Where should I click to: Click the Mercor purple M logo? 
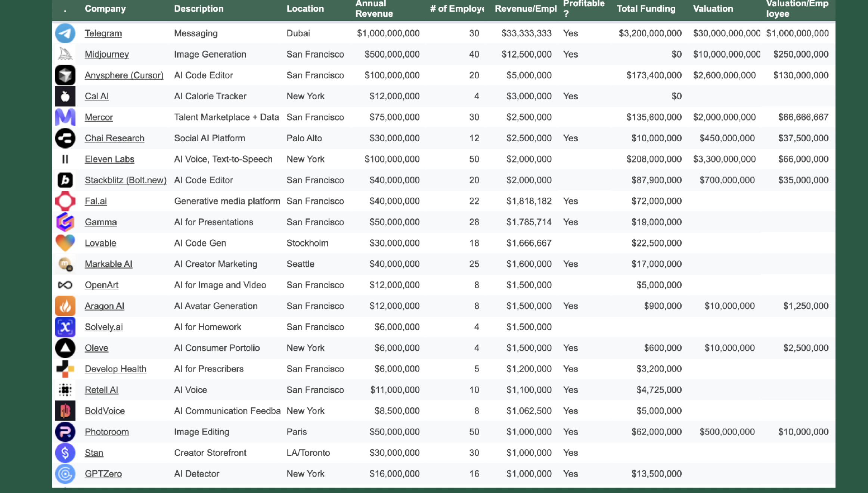65,117
